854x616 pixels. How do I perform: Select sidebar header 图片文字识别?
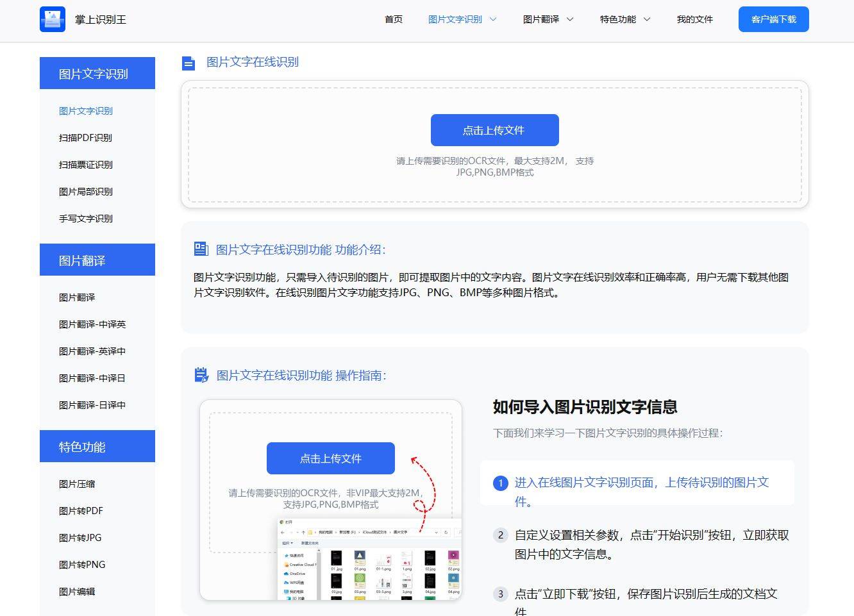pos(97,73)
